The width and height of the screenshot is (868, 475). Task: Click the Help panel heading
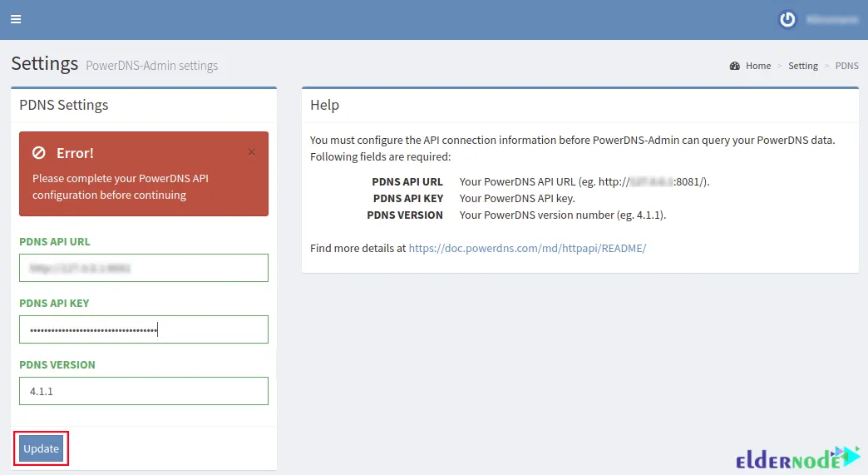(x=324, y=105)
